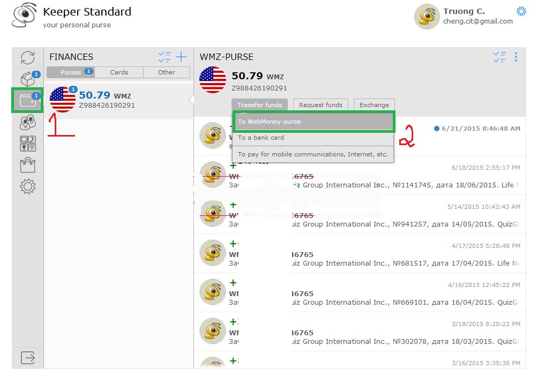The image size is (537, 392).
Task: Choose To a bank card menu option
Action: 313,138
